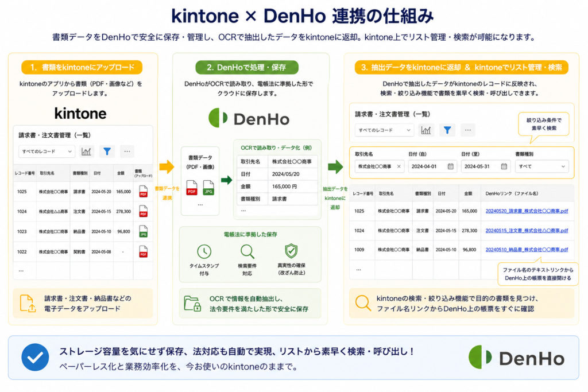The image size is (588, 392).
Task: Click the red PDF icon in 書類データ box
Action: point(192,187)
